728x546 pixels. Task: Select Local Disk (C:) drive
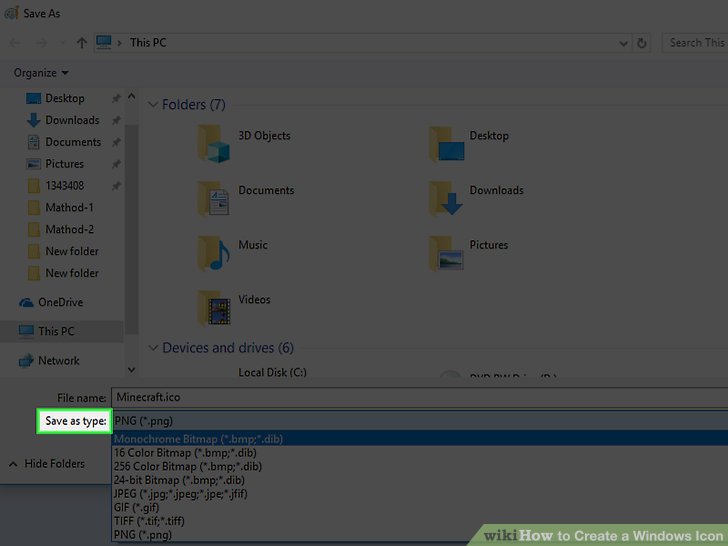coord(272,372)
